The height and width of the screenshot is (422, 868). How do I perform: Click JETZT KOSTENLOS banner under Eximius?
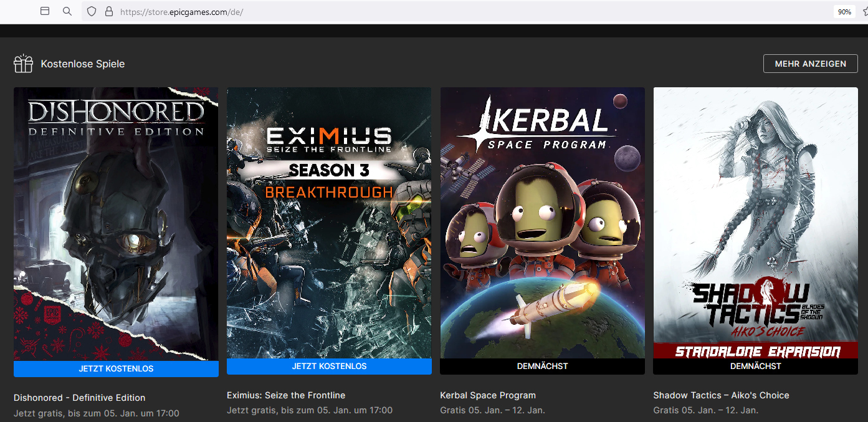(x=329, y=367)
